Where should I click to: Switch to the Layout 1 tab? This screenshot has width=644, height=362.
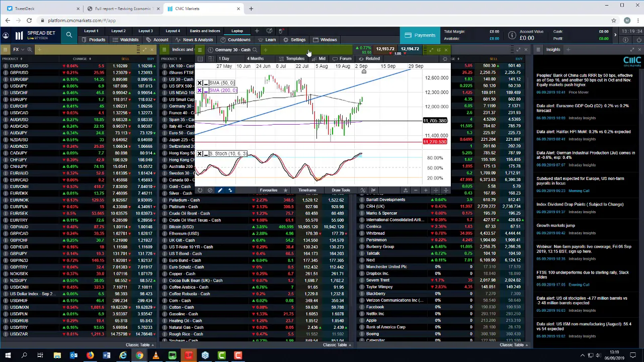[x=91, y=31]
